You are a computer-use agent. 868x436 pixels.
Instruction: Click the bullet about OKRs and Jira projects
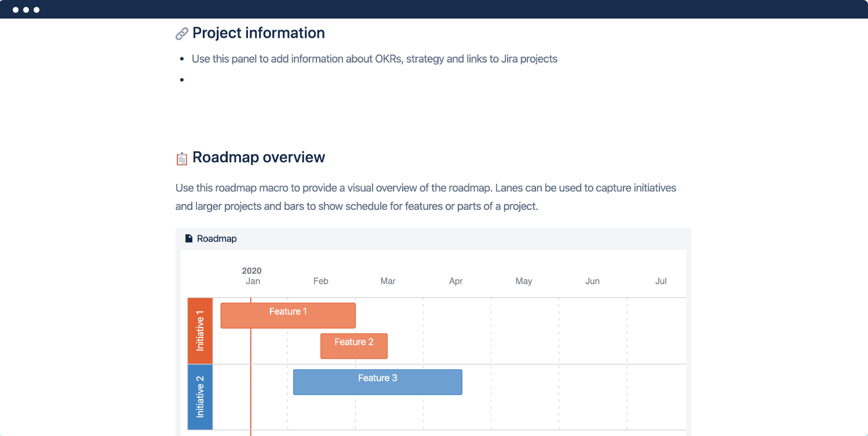(x=375, y=59)
